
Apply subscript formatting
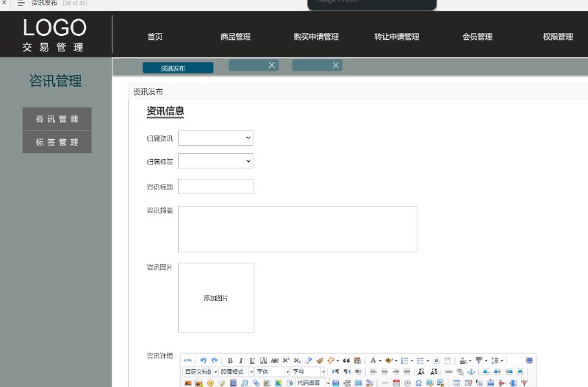(297, 361)
